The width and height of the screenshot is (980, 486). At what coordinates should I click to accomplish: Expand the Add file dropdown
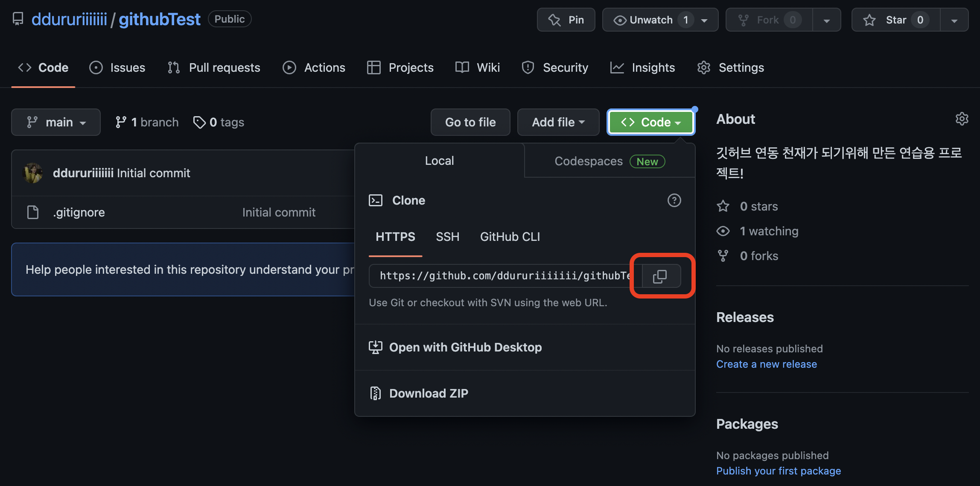tap(558, 122)
